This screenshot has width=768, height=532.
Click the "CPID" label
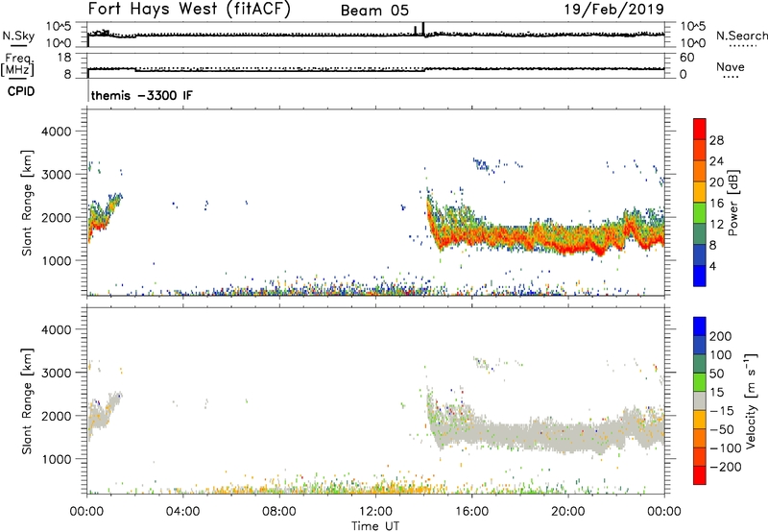tap(21, 91)
